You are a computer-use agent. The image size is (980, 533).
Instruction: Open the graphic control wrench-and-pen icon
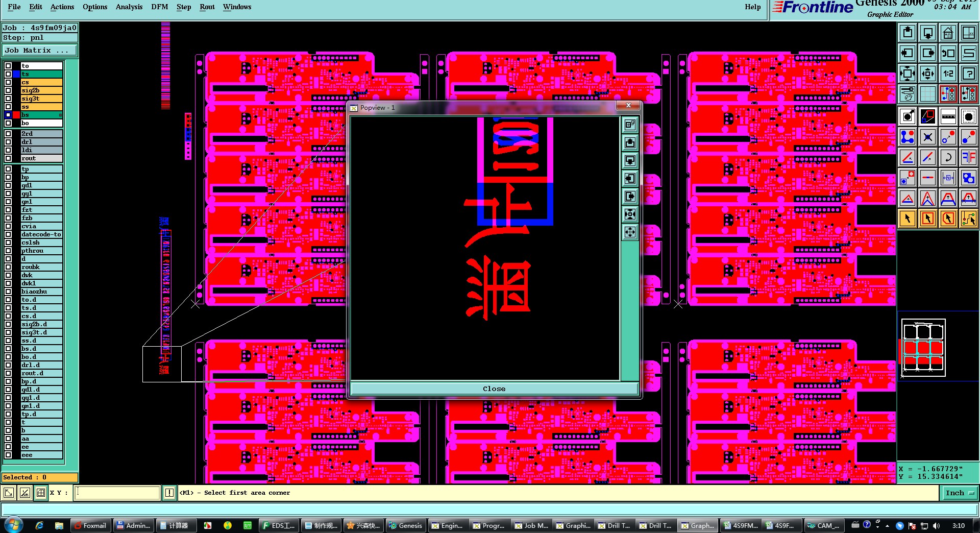click(907, 94)
